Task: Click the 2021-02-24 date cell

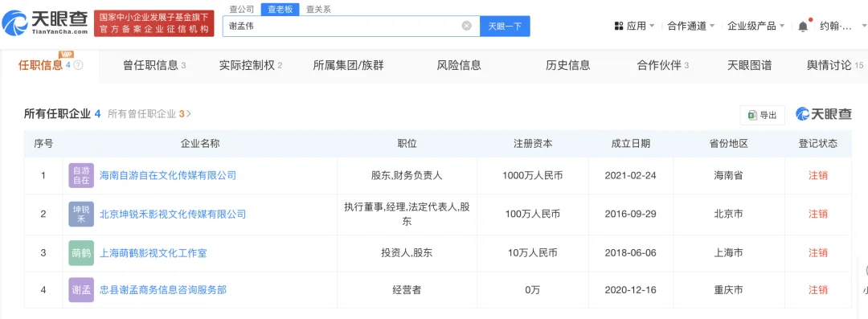Action: coord(631,175)
